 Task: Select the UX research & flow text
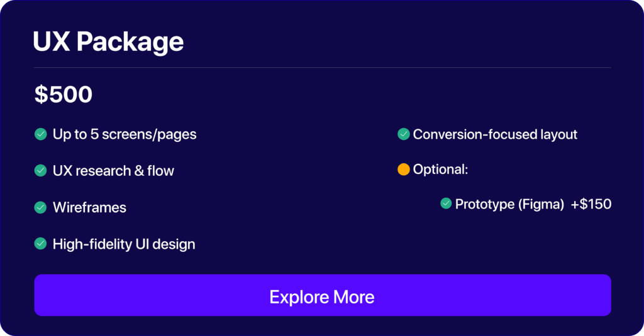point(113,171)
